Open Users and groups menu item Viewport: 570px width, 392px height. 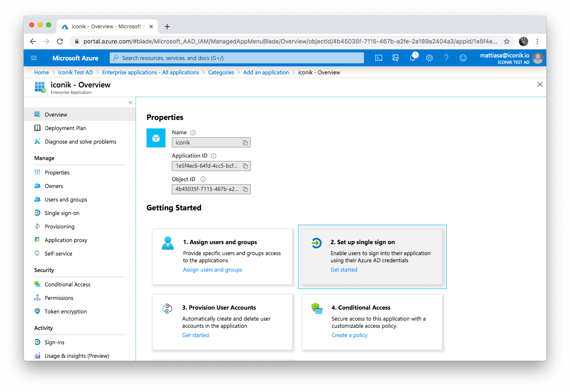pos(66,200)
